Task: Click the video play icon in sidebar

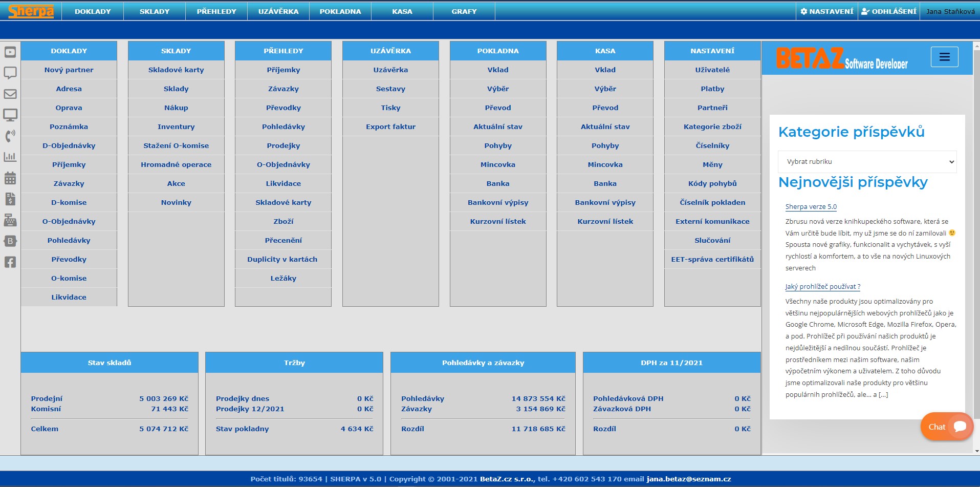Action: [10, 52]
